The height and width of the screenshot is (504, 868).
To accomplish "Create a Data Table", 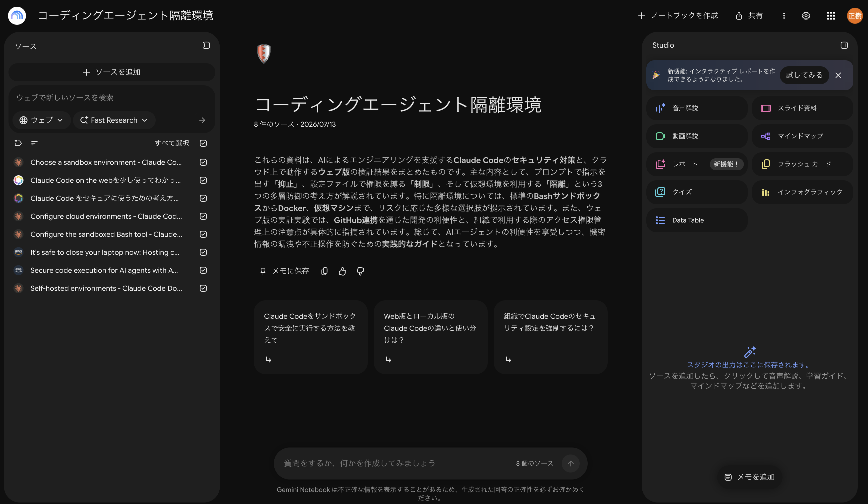I will pyautogui.click(x=697, y=220).
